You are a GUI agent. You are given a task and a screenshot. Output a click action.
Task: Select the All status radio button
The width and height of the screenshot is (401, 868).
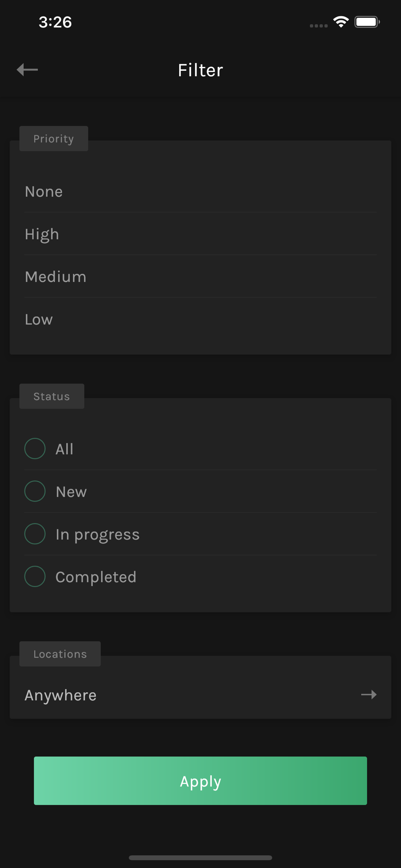pyautogui.click(x=35, y=449)
